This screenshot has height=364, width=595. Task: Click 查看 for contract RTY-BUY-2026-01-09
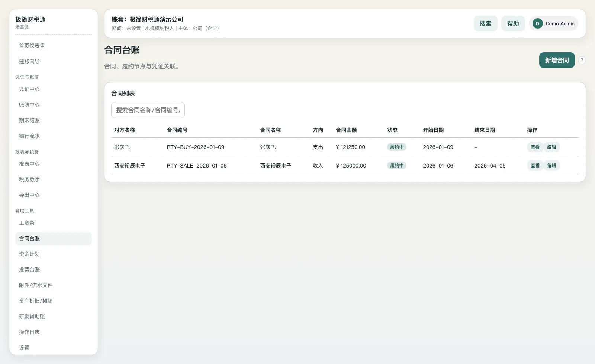535,147
